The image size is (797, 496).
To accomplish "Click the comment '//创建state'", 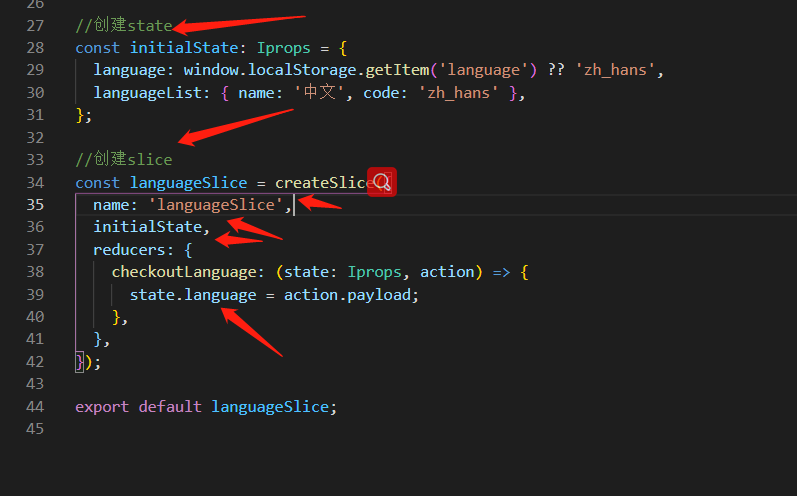I will tap(124, 25).
